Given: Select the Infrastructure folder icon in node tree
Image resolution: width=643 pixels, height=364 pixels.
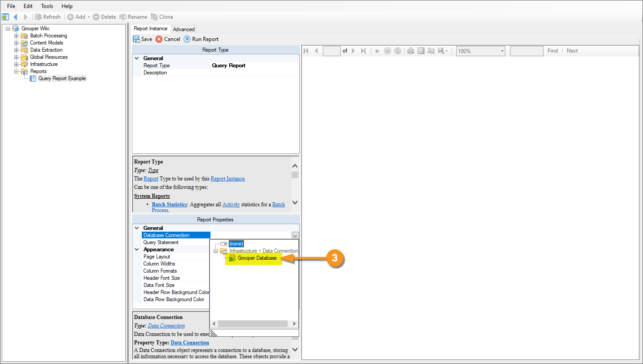Looking at the screenshot, I should click(24, 64).
